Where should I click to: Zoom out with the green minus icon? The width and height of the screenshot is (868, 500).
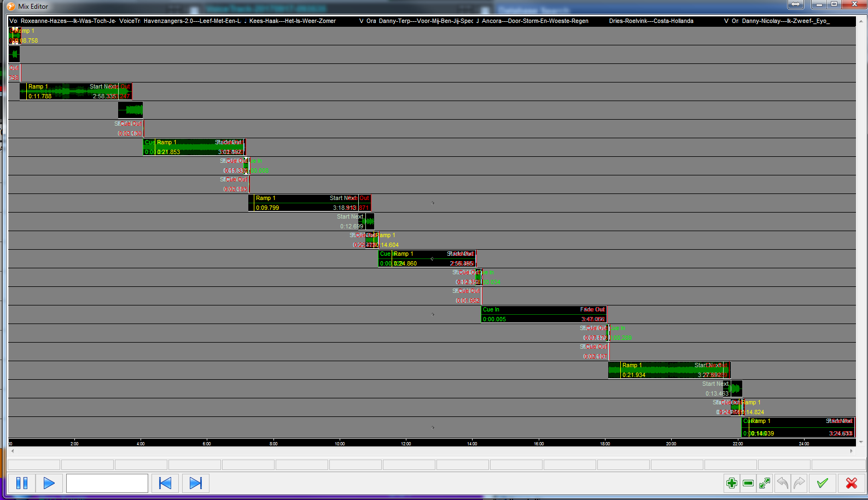tap(748, 483)
